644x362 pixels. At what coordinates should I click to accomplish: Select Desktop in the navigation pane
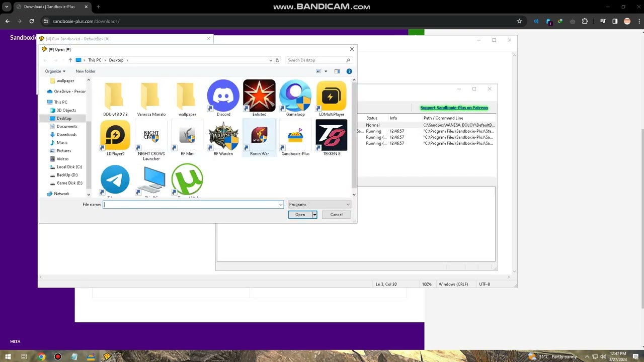coord(64,118)
